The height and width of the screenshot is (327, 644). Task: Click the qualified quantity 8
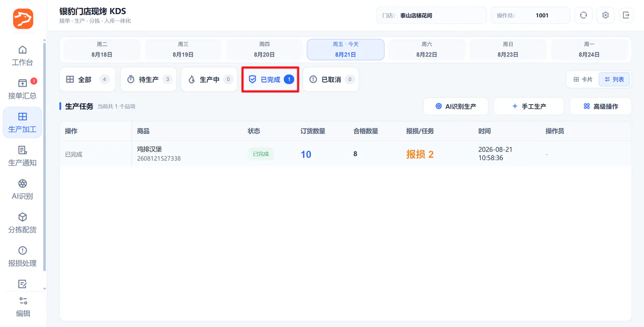coord(355,154)
